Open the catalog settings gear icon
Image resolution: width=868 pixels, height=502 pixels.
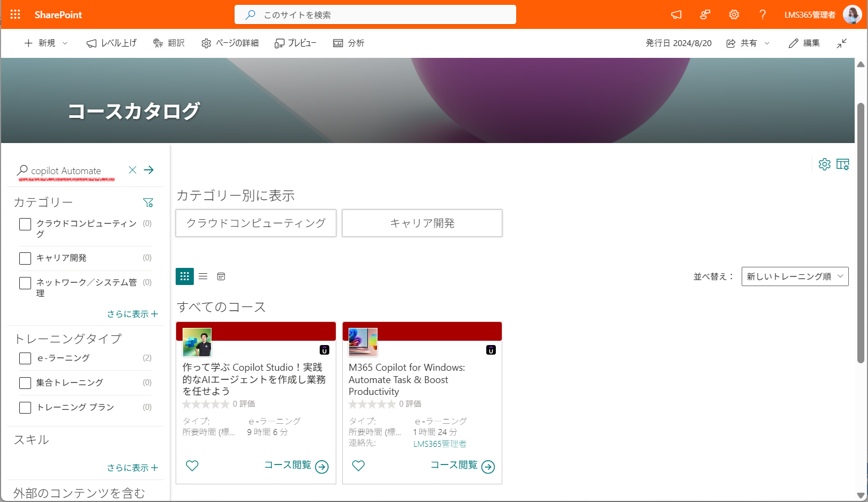[x=825, y=164]
